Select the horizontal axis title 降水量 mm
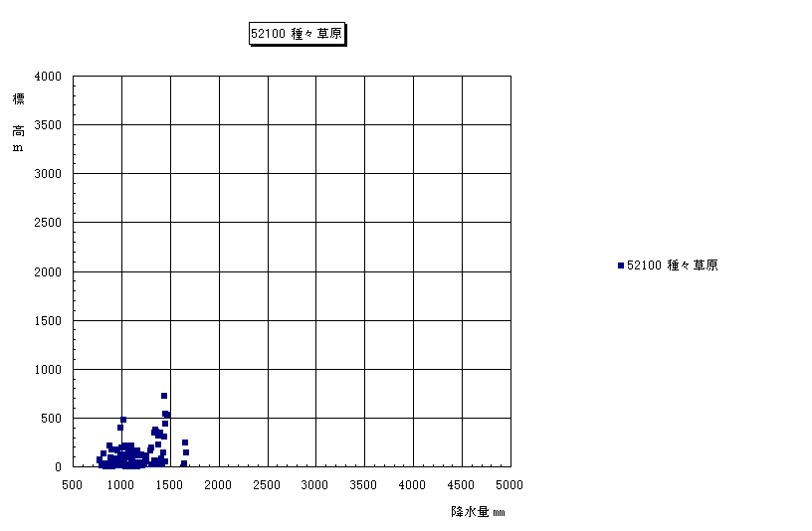 click(478, 512)
